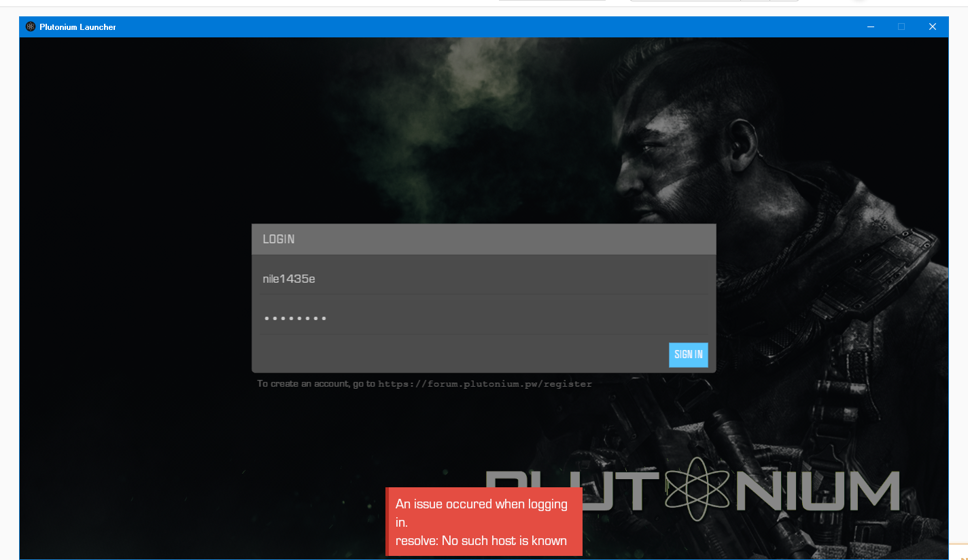The height and width of the screenshot is (560, 968).
Task: Click the 'No such host is known' message
Action: [x=504, y=541]
